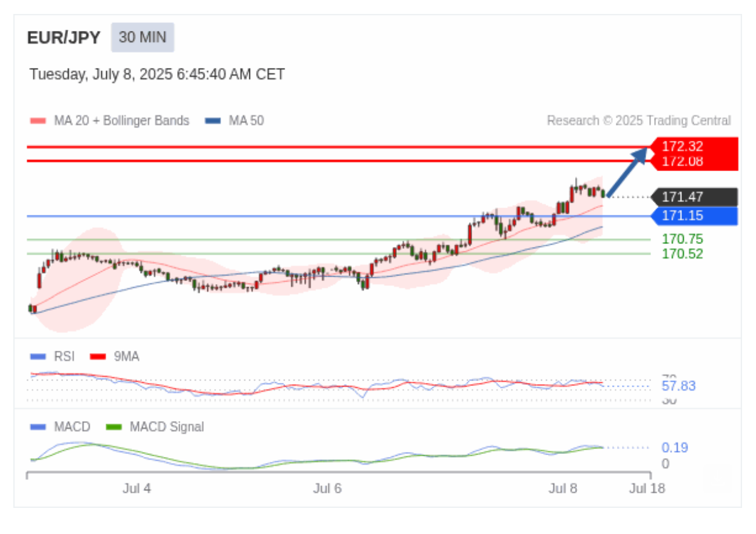The width and height of the screenshot is (756, 534).
Task: Click the 'MA 20 + Bollinger Bands' legend label
Action: point(121,121)
